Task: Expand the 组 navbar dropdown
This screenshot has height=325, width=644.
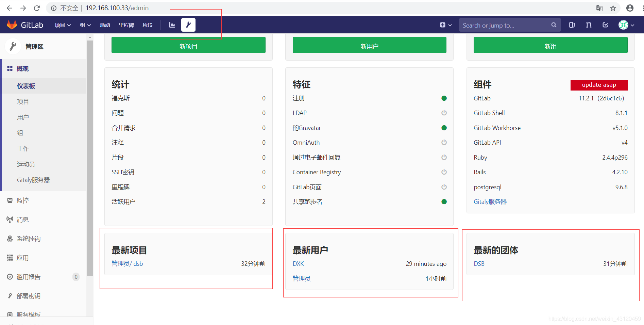Action: click(85, 25)
